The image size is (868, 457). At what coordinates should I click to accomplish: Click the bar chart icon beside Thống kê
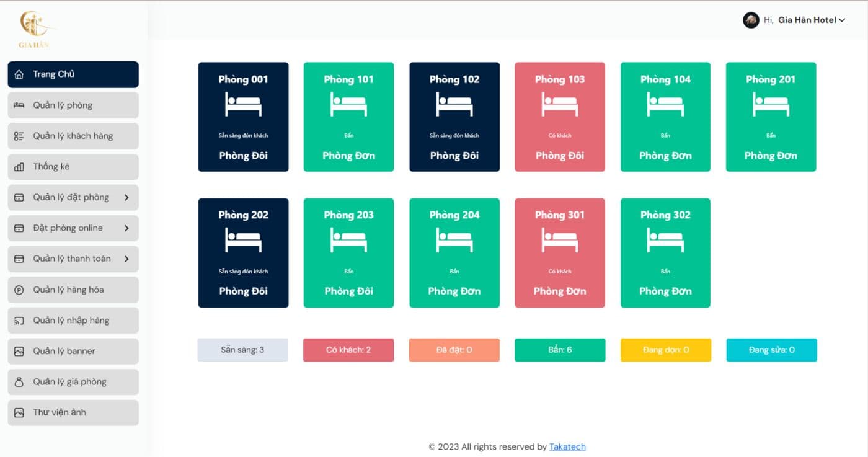[19, 167]
